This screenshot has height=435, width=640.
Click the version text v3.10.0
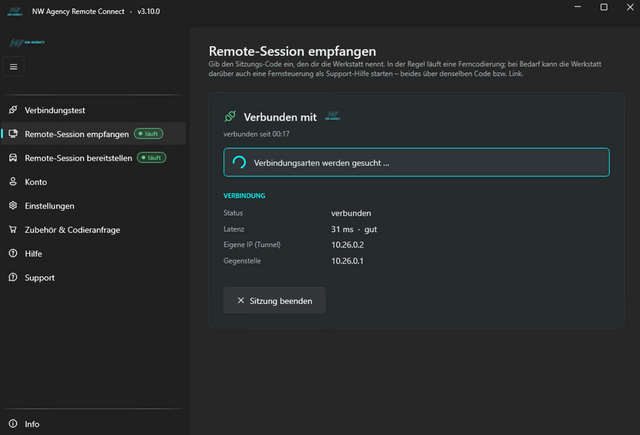click(149, 11)
